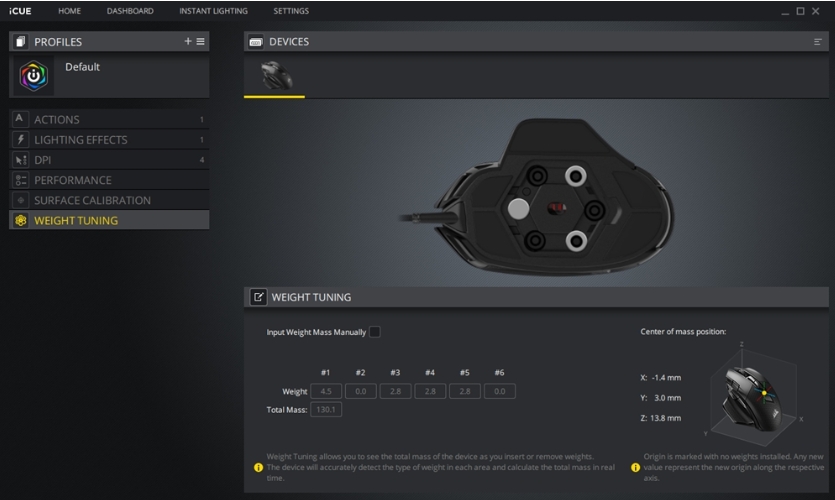
Task: Open the DASHBOARD tab
Action: [x=130, y=11]
